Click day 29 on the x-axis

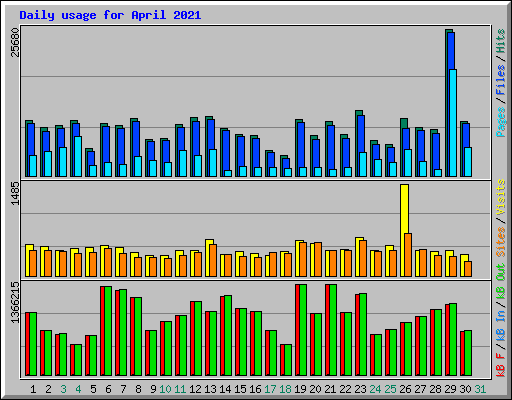coord(450,389)
